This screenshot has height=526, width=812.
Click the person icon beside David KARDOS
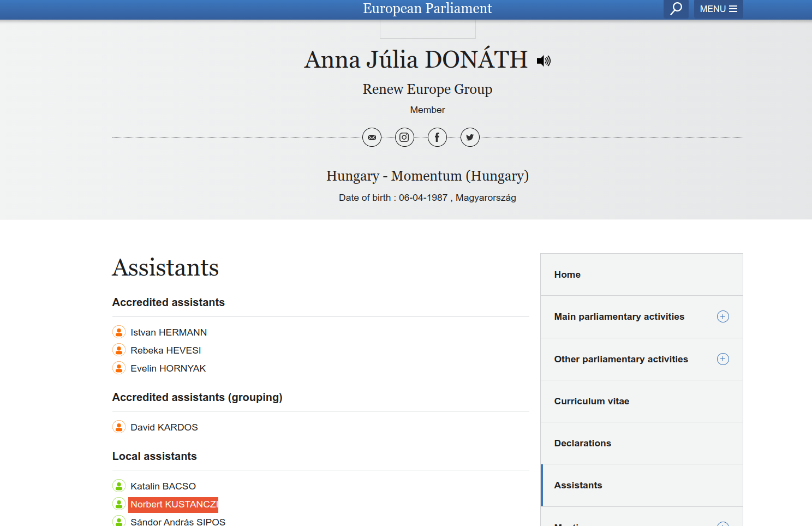pyautogui.click(x=119, y=427)
